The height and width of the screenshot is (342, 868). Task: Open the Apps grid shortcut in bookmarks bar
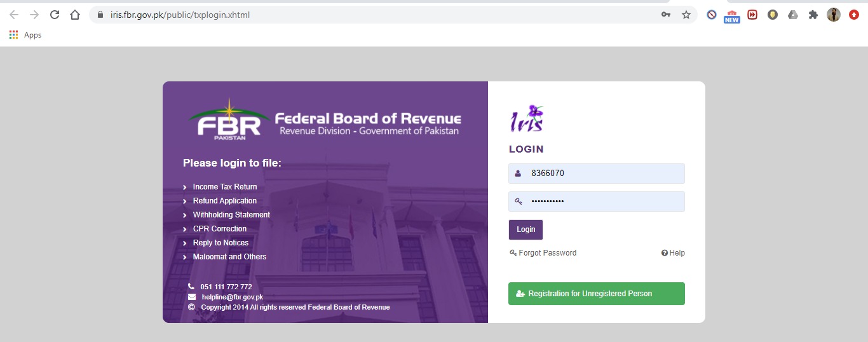point(25,35)
